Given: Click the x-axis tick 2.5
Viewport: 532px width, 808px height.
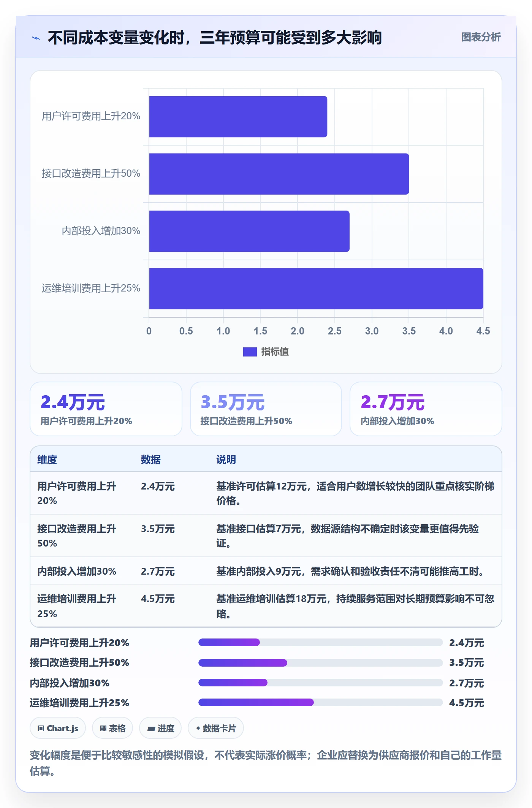Looking at the screenshot, I should tap(334, 331).
